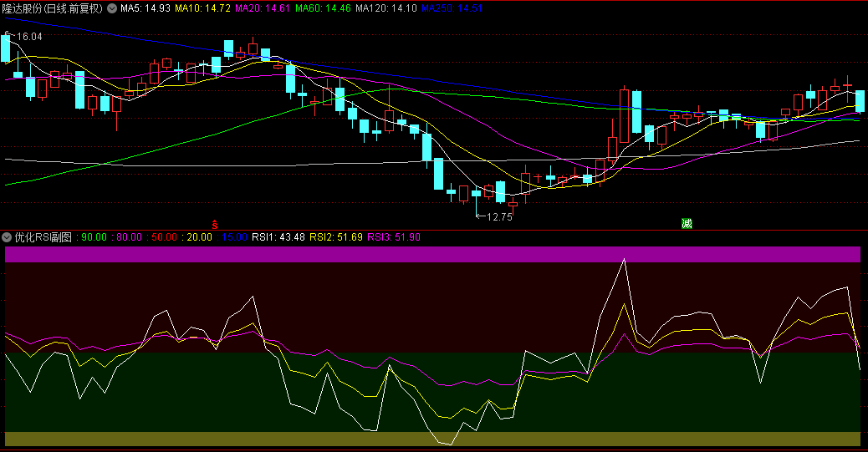Click the 12.75 low price annotation
Screen dimensions: 868x452
(499, 217)
